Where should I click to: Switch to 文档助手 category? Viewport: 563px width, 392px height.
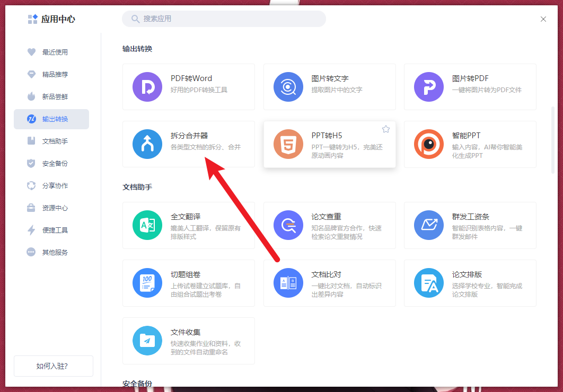(x=51, y=141)
